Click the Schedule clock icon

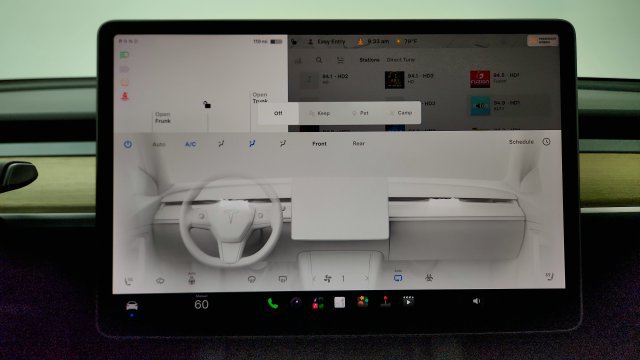point(547,142)
